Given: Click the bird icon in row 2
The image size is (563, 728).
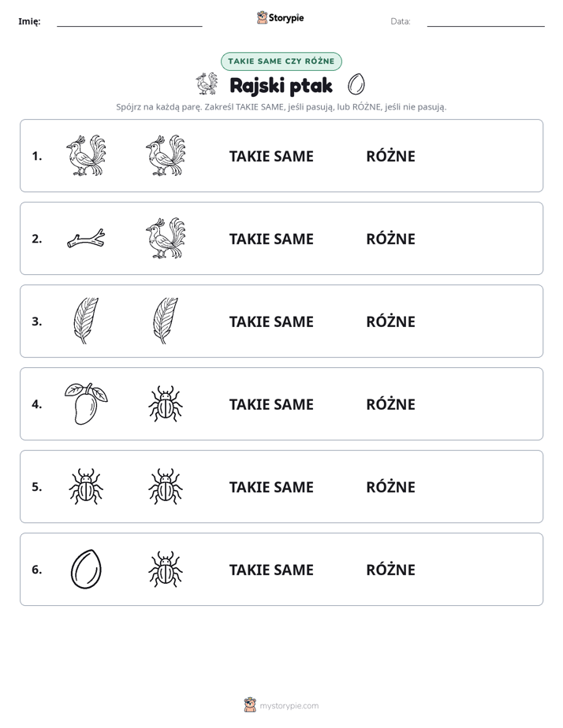Looking at the screenshot, I should [x=166, y=238].
